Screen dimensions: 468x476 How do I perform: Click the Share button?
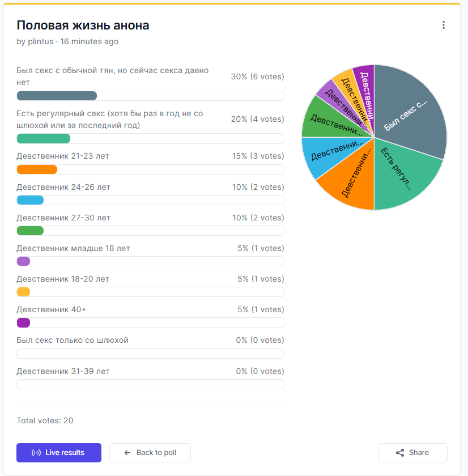click(x=412, y=453)
